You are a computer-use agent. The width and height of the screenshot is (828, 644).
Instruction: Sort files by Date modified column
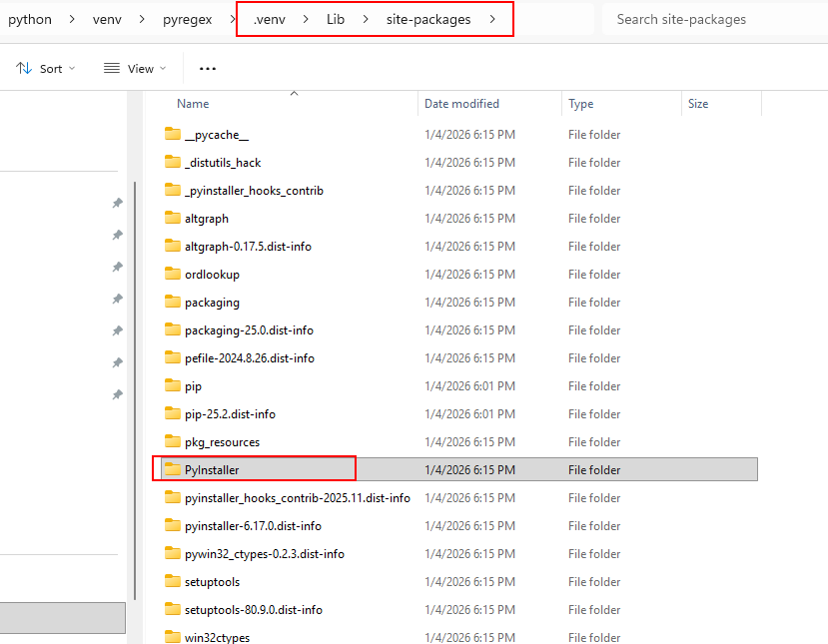click(461, 104)
